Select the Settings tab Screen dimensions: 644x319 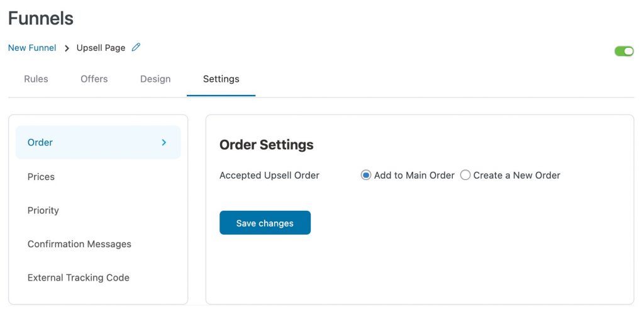click(x=221, y=79)
